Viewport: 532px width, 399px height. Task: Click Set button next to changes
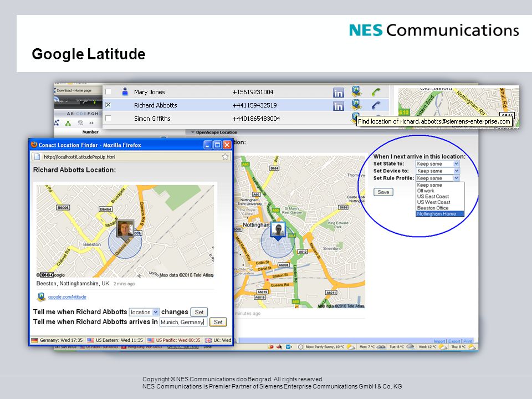coord(199,312)
